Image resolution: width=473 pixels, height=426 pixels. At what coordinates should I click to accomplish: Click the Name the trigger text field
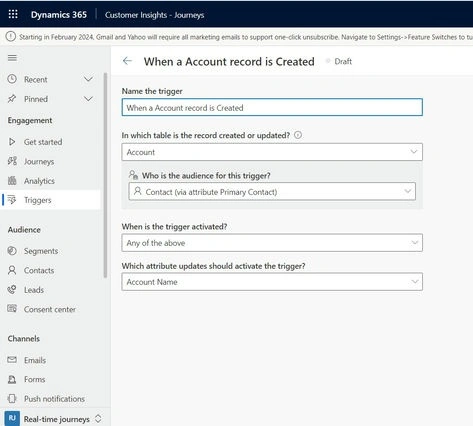(x=272, y=107)
